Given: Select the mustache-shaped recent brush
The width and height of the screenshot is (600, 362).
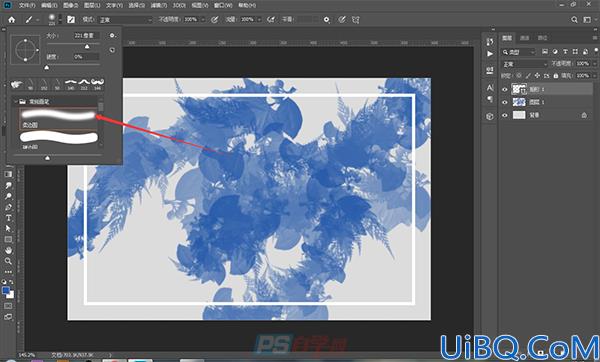Looking at the screenshot, I should [x=98, y=83].
